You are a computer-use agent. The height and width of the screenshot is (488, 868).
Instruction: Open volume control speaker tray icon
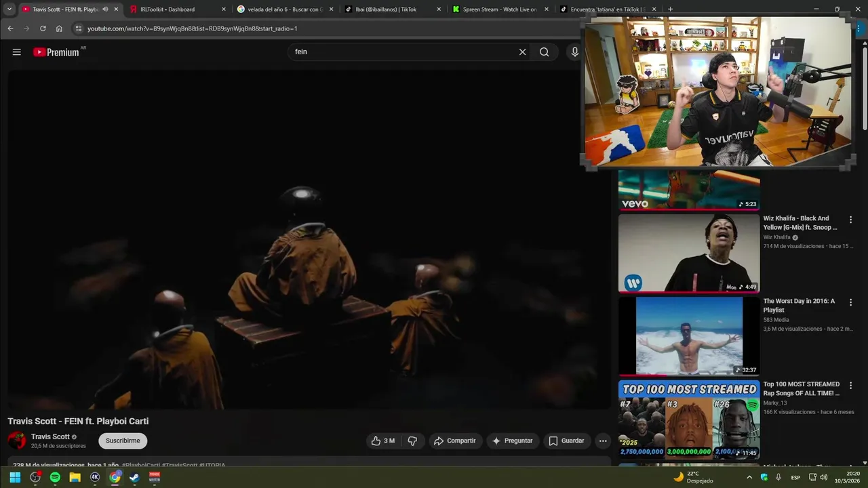(823, 477)
